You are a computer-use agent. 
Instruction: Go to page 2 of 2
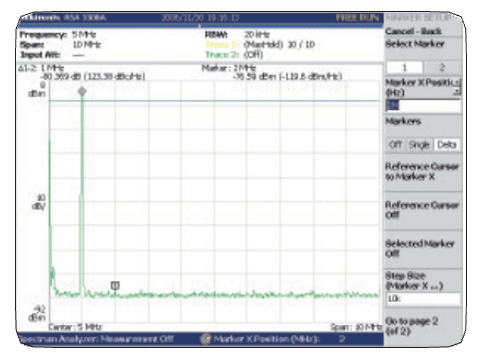(422, 326)
